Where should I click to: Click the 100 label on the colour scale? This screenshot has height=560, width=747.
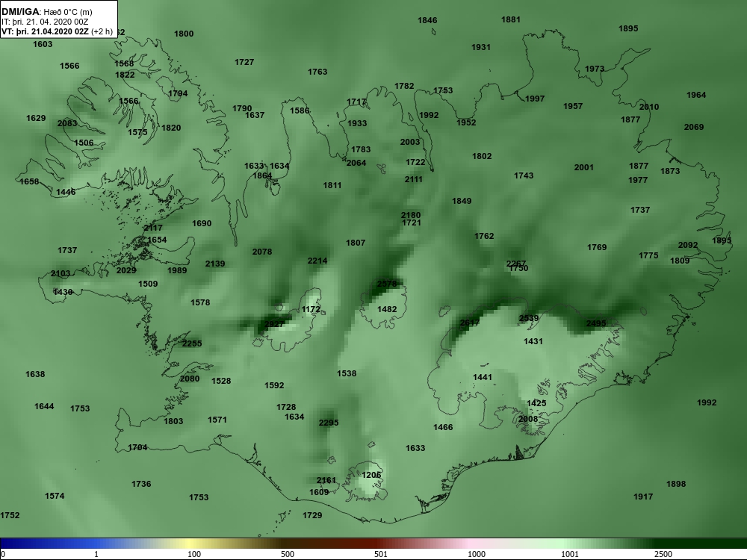(x=194, y=554)
